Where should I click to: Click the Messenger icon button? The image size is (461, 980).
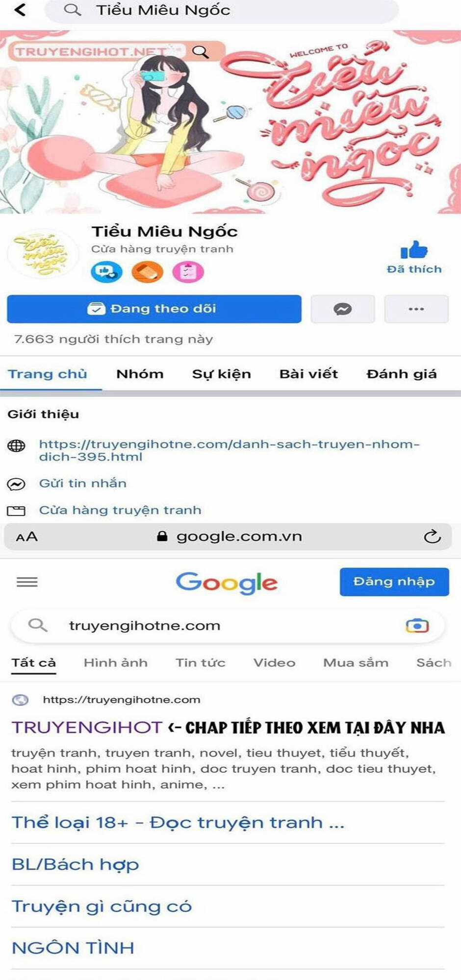343,309
